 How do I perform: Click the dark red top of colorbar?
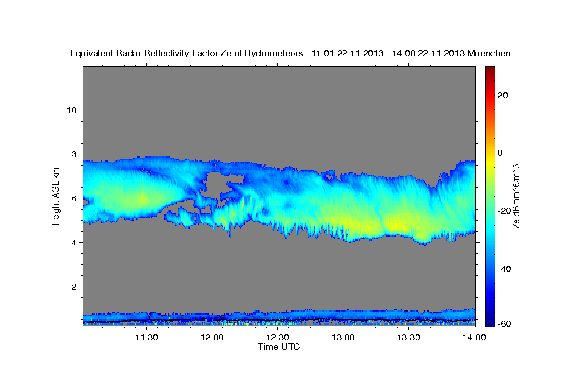click(490, 70)
